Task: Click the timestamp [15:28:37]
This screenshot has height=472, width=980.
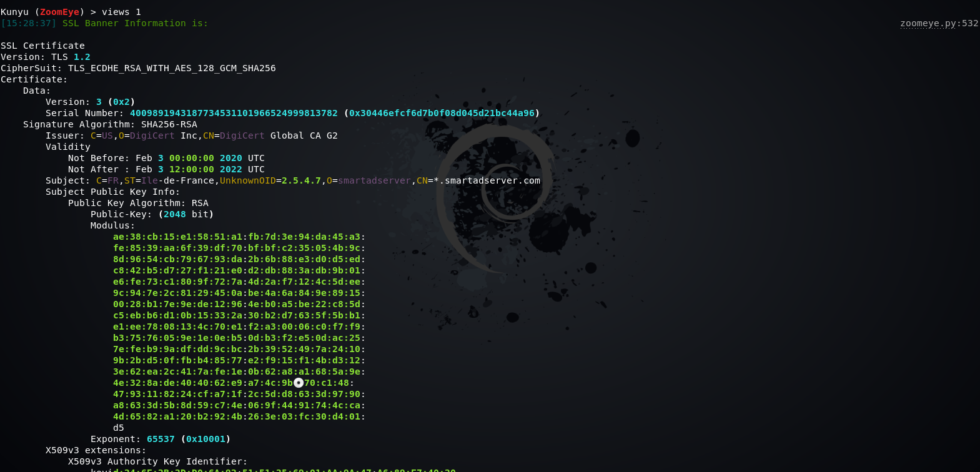Action: [x=29, y=23]
